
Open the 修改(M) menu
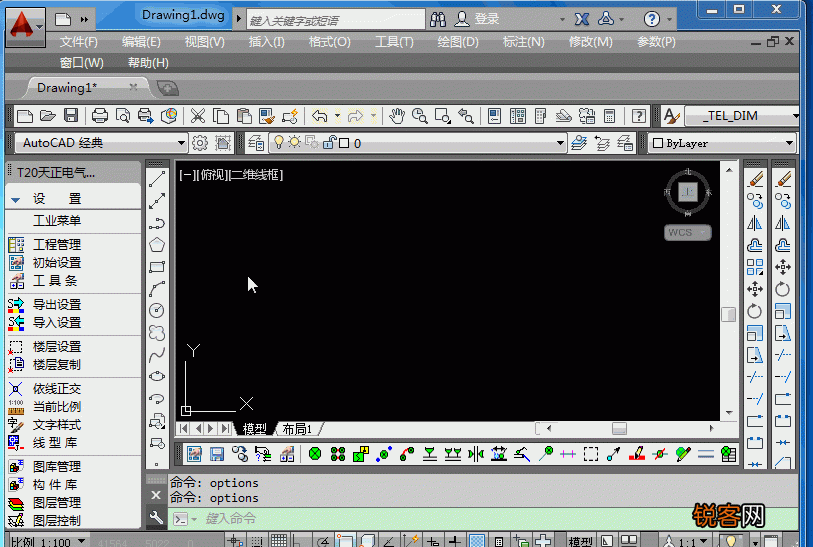(591, 42)
